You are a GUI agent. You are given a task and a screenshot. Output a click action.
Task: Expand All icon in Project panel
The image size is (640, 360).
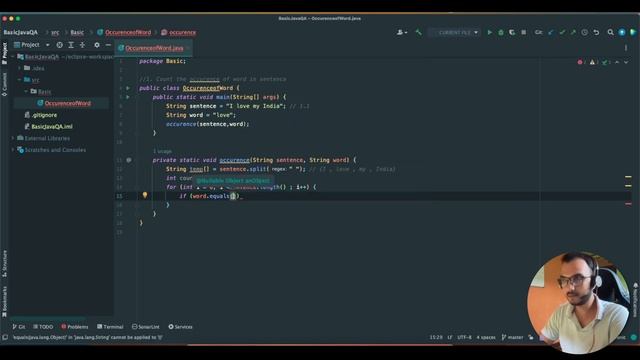click(x=71, y=45)
